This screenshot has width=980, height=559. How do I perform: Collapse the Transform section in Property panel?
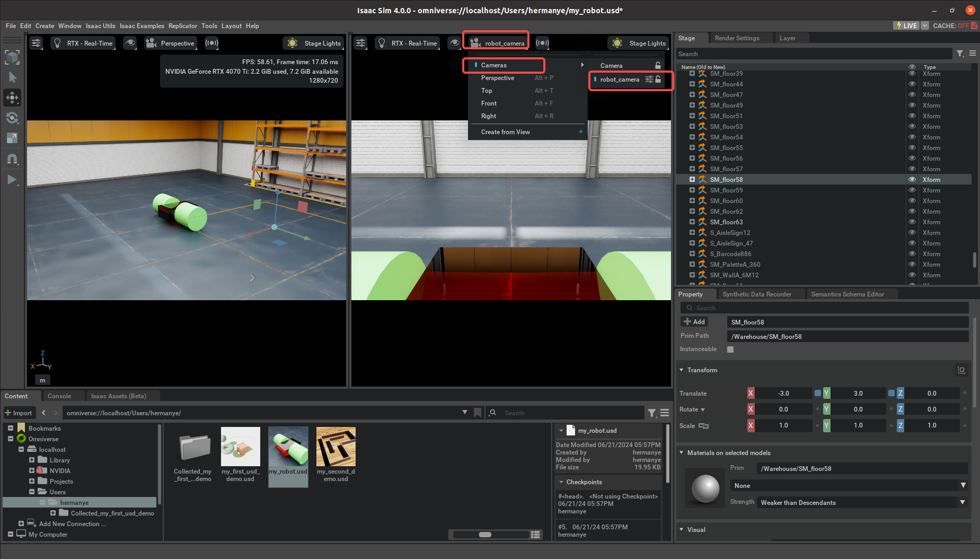click(x=682, y=370)
